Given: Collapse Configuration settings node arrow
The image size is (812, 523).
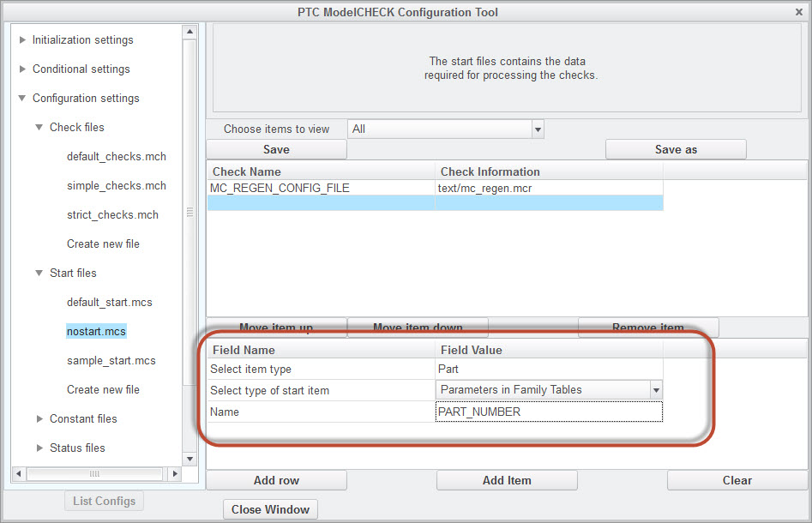Looking at the screenshot, I should pyautogui.click(x=22, y=98).
